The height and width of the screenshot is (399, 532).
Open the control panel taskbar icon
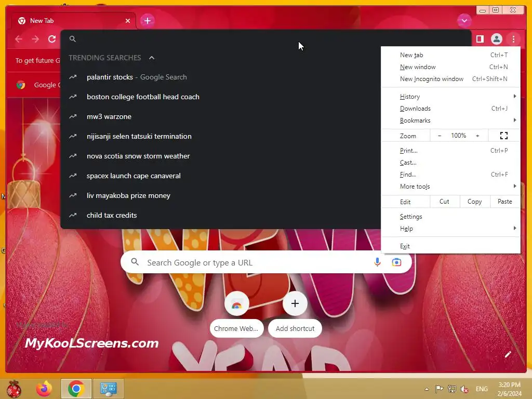click(109, 389)
